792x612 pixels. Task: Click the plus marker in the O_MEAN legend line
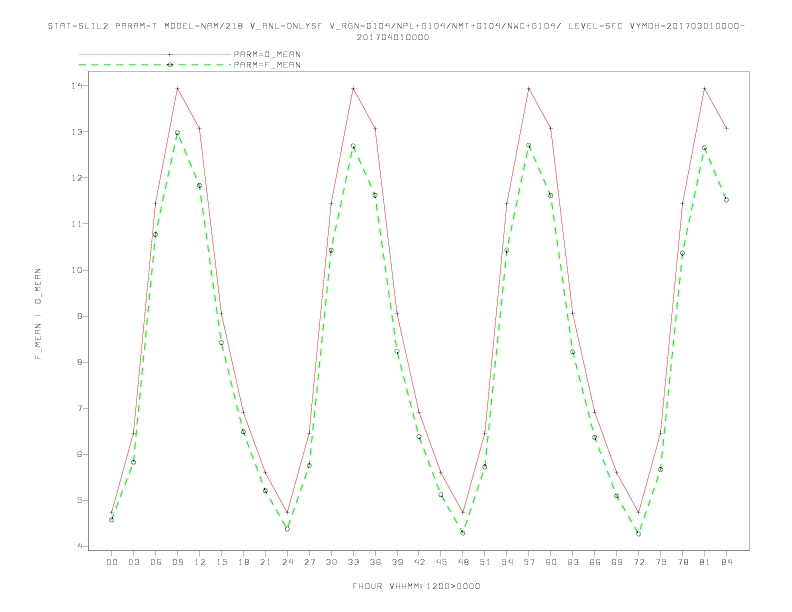(170, 54)
